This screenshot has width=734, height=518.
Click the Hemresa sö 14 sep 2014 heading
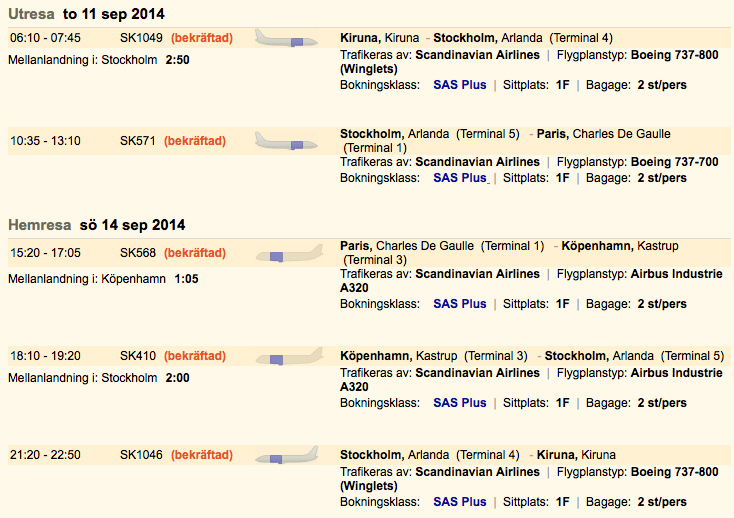[x=96, y=224]
